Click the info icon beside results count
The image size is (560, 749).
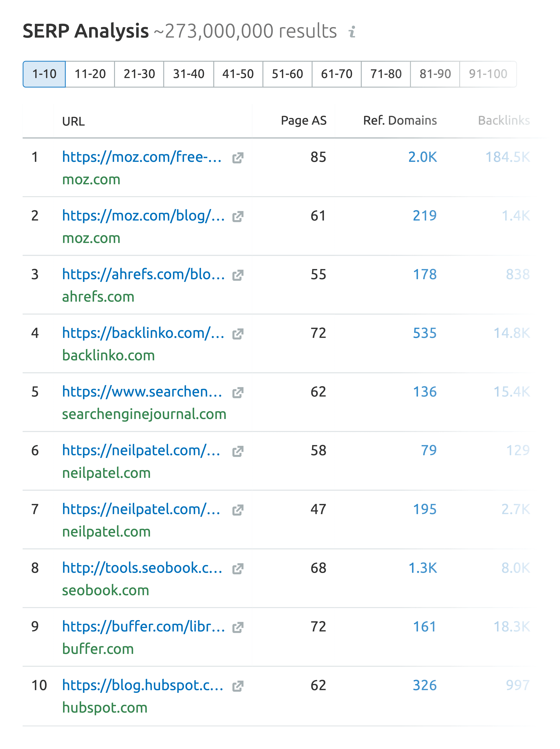pos(352,31)
